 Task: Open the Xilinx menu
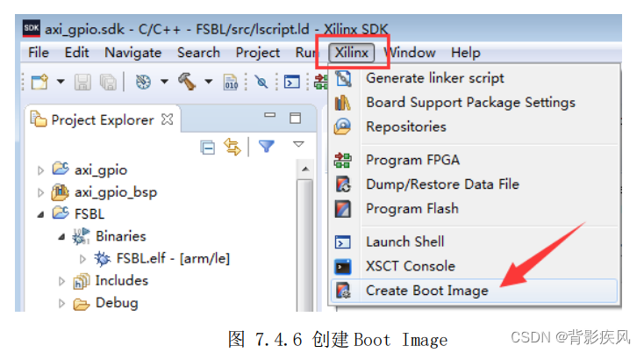352,53
